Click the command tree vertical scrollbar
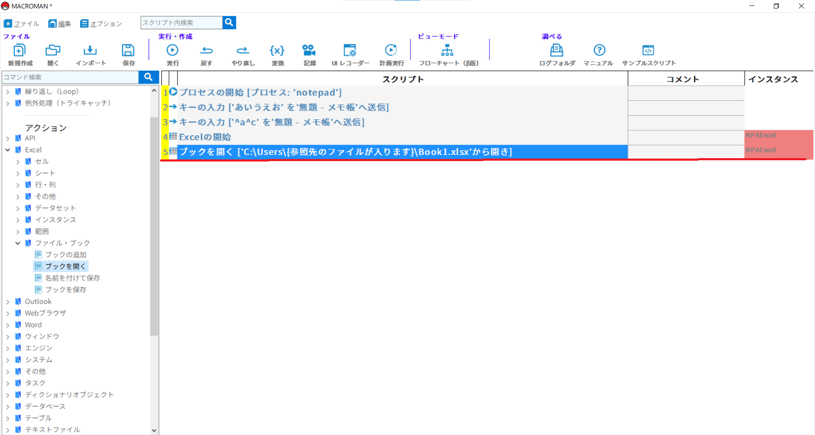The width and height of the screenshot is (815, 435). point(154,226)
